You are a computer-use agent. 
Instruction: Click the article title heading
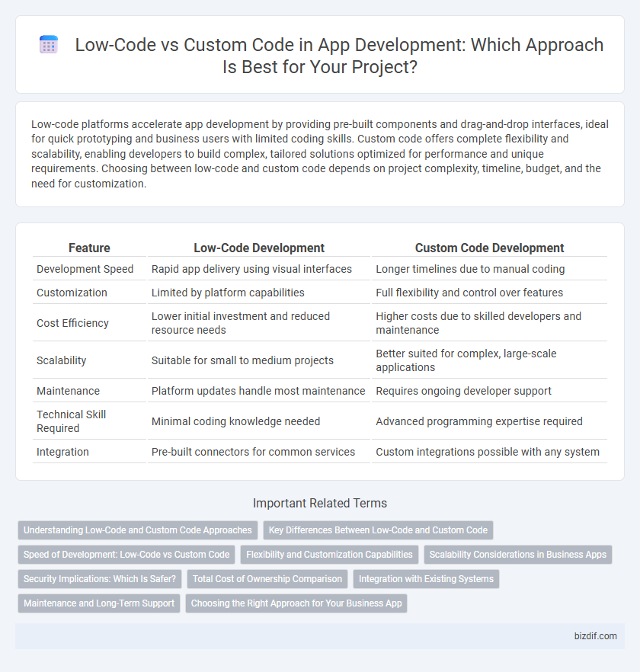(x=339, y=56)
